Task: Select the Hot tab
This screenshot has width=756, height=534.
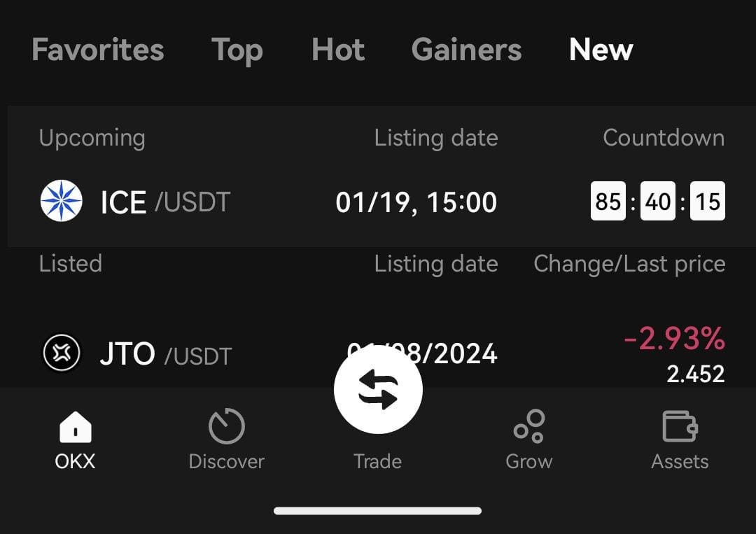Action: 338,50
